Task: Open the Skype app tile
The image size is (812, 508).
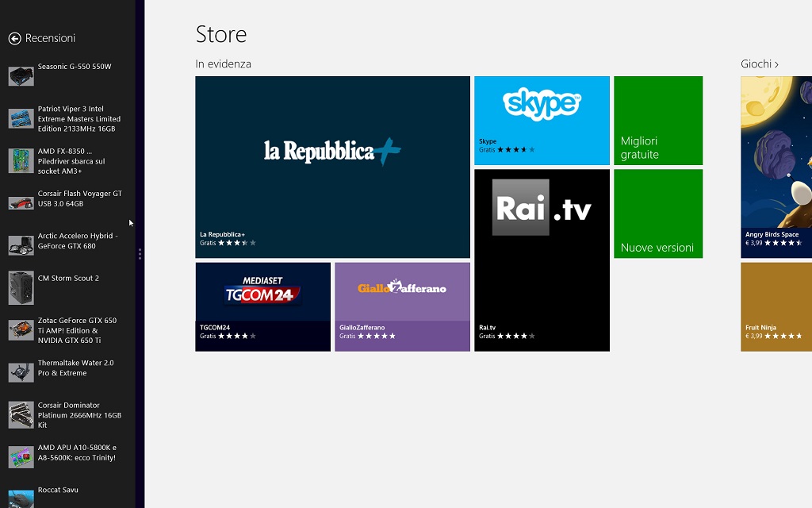Action: 542,121
